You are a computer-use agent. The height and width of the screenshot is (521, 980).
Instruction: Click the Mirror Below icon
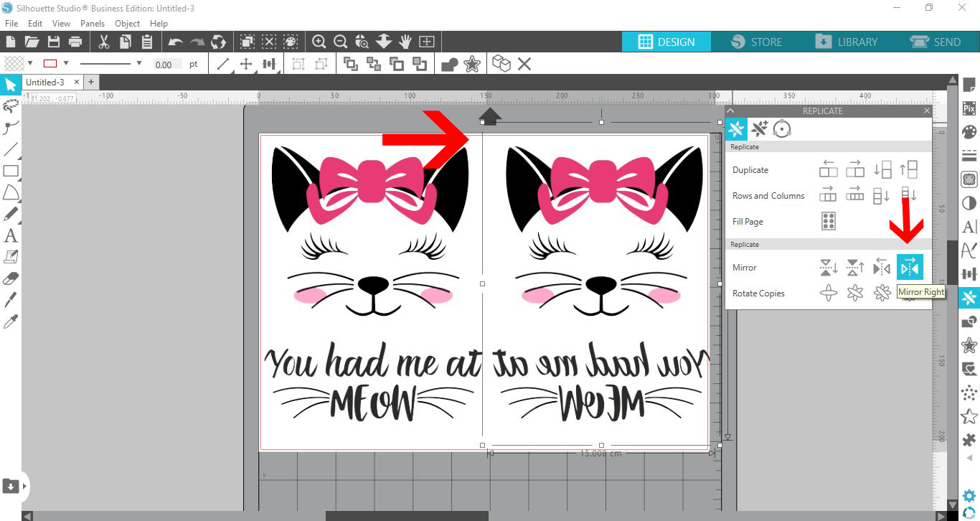point(829,268)
